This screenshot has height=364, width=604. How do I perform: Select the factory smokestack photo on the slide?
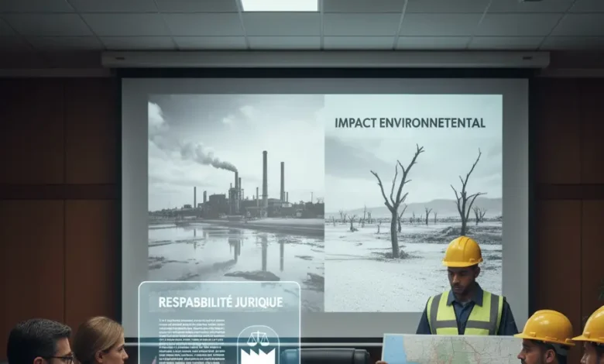pyautogui.click(x=235, y=194)
